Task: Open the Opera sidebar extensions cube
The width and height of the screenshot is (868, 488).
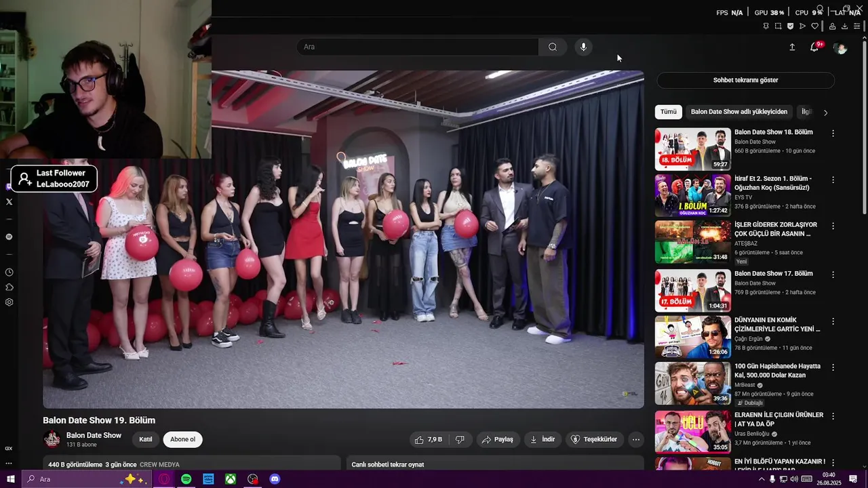Action: [x=9, y=287]
